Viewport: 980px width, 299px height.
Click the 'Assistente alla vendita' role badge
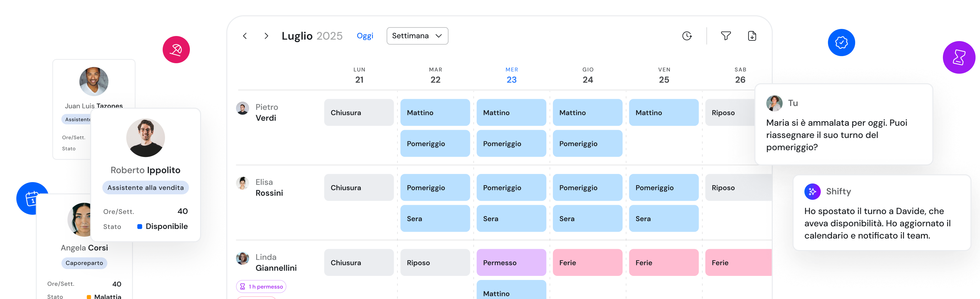pyautogui.click(x=145, y=188)
